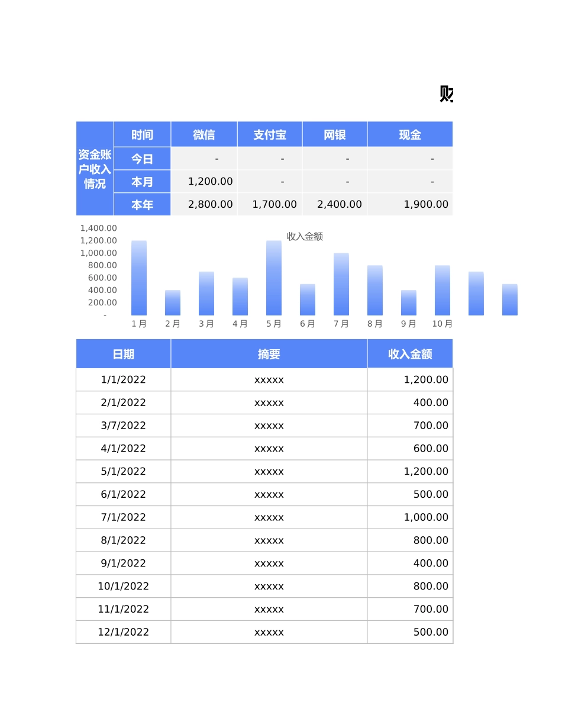Click the 今日 row label cell
This screenshot has width=562, height=728.
coord(142,158)
